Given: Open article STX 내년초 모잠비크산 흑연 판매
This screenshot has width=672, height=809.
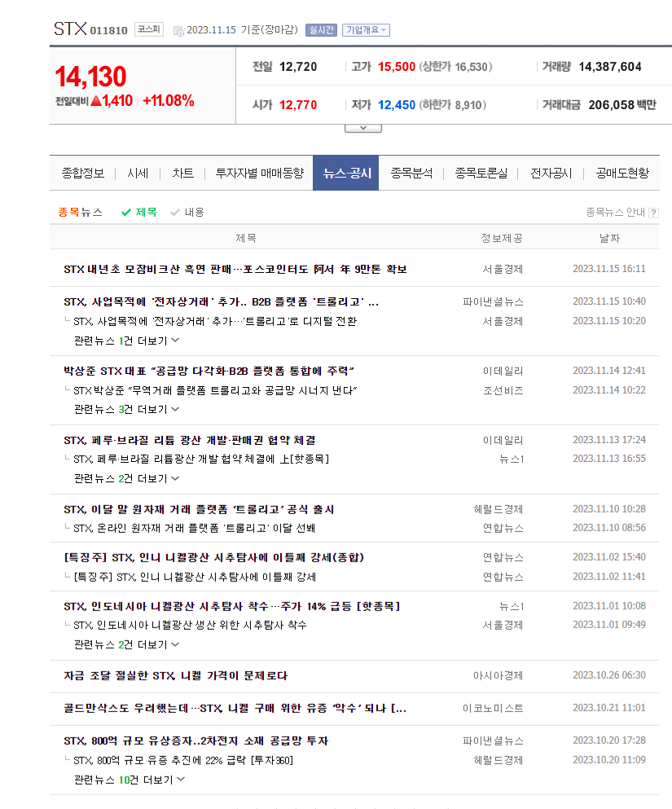Looking at the screenshot, I should (x=235, y=269).
